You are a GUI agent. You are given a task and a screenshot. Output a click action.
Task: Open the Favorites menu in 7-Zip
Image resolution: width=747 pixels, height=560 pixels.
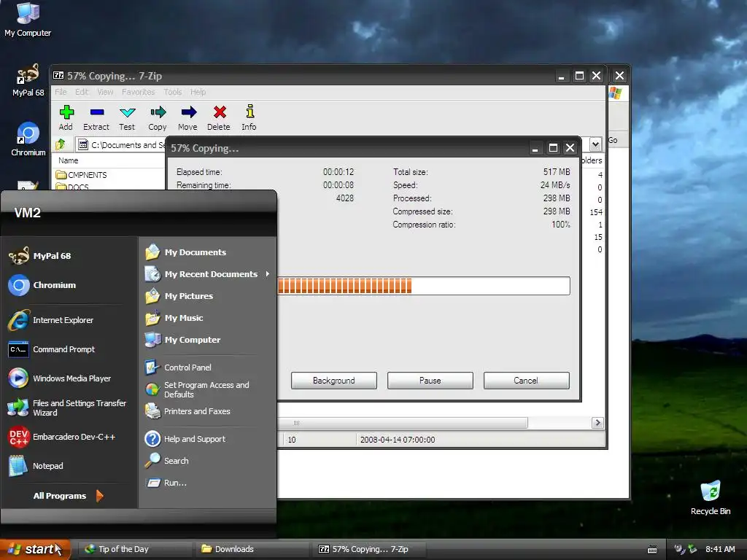pos(138,92)
